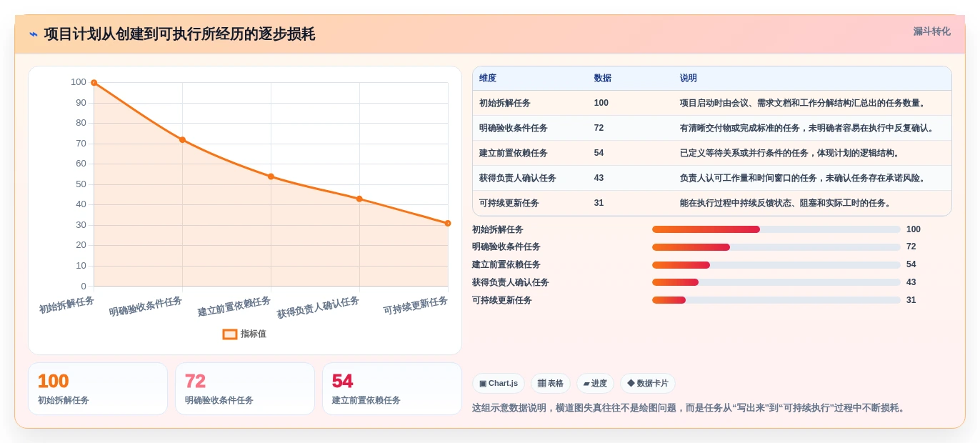Open the 100 初始拆解任务 stat card
The width and height of the screenshot is (980, 443).
(98, 389)
